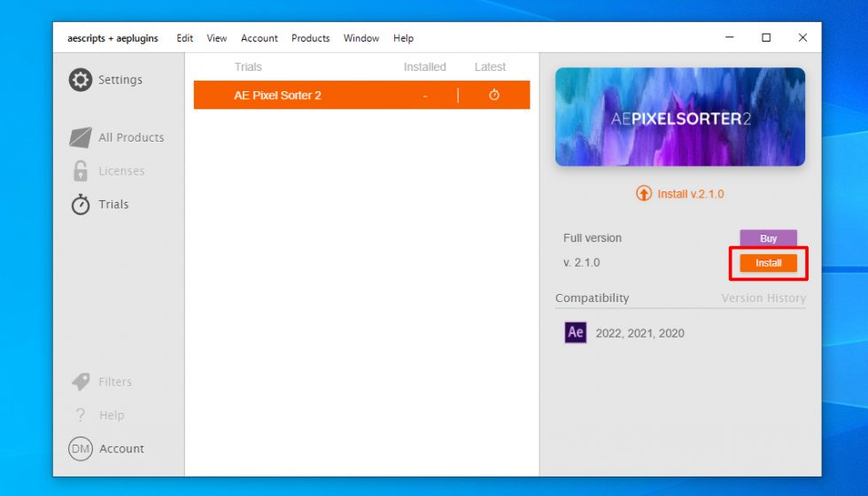Open the DM account avatar
Screen dimensions: 868x496
click(81, 449)
